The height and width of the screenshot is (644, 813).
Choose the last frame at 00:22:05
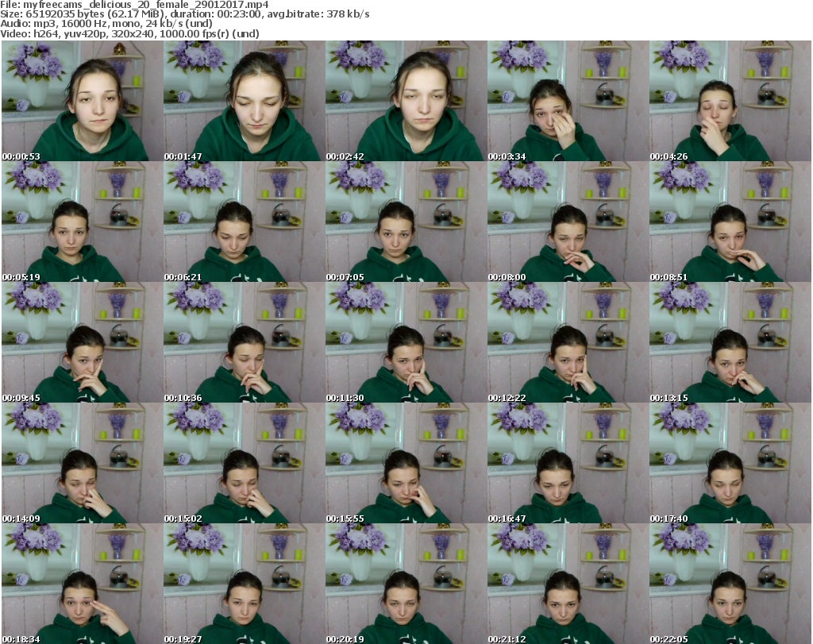(x=730, y=584)
